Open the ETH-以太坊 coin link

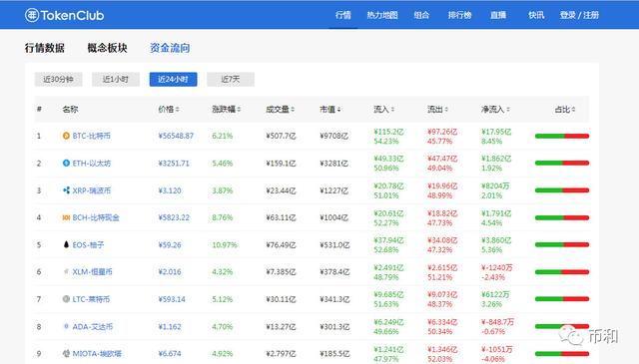(91, 163)
